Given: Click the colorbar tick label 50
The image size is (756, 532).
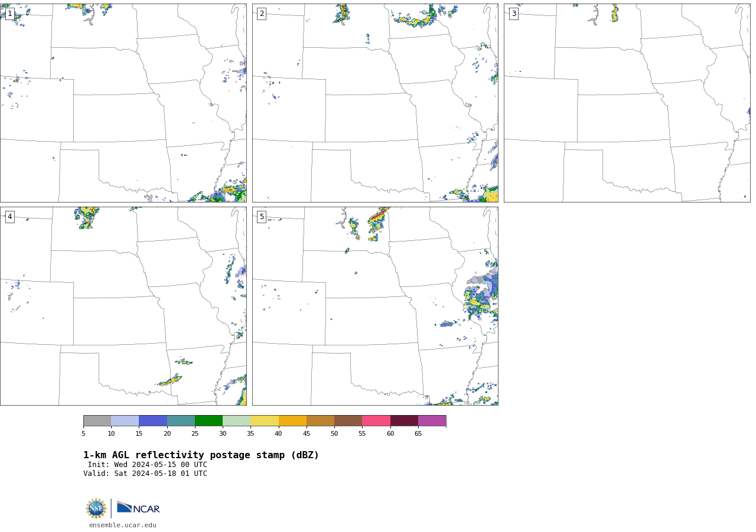Looking at the screenshot, I should [x=334, y=434].
